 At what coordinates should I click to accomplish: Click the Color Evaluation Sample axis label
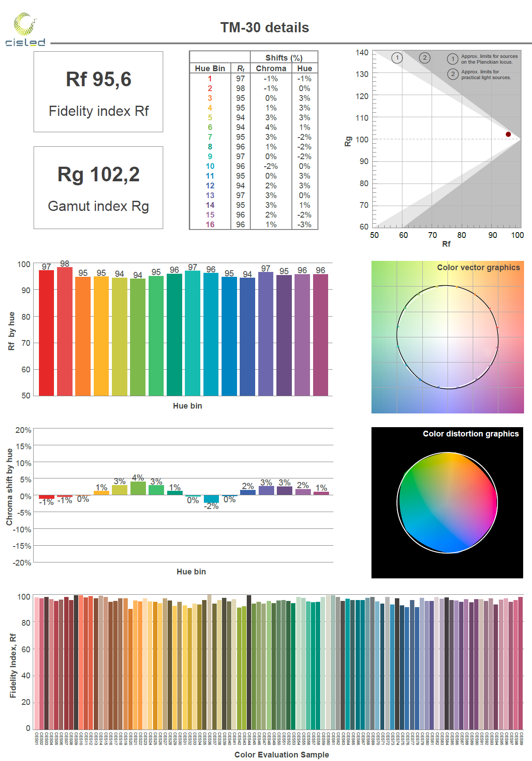click(281, 754)
